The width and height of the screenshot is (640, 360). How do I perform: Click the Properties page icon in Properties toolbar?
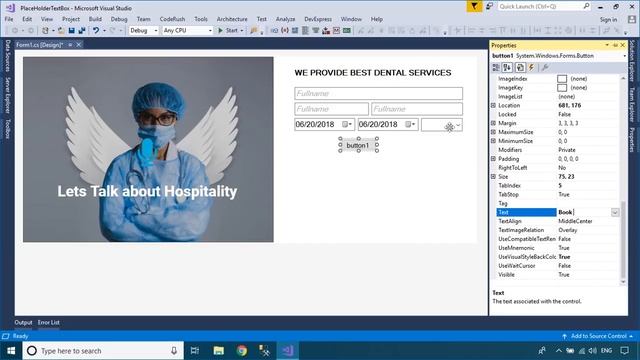point(520,67)
